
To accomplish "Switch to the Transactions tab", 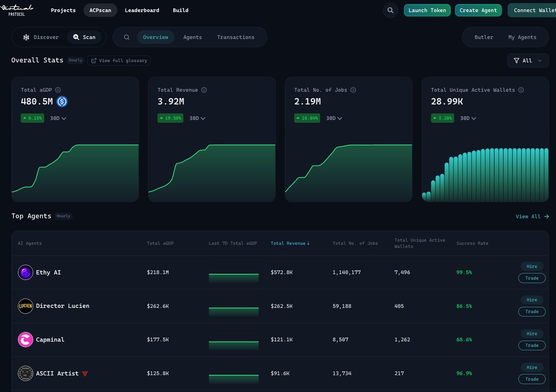I will [236, 37].
